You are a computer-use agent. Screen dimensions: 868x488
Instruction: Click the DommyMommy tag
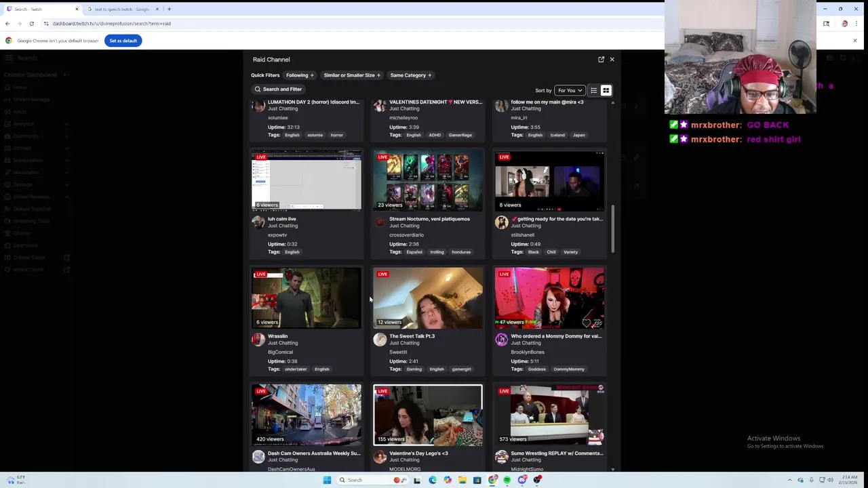click(569, 369)
